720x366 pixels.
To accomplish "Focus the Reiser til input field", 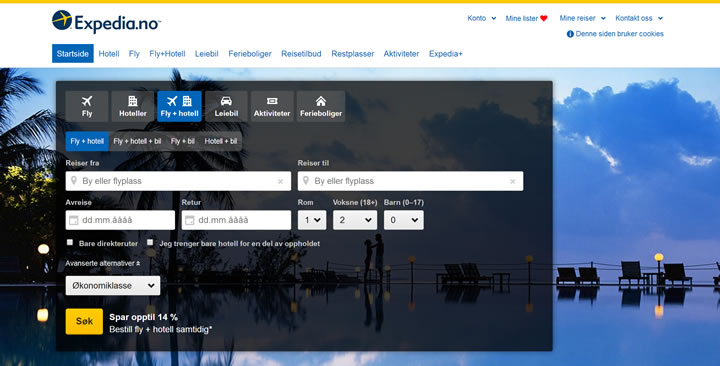I will [x=410, y=181].
